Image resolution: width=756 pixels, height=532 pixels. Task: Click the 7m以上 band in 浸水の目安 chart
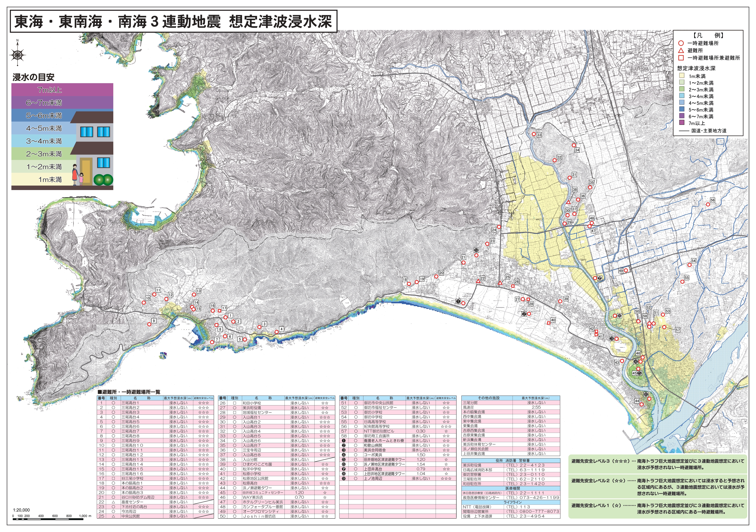pos(62,90)
